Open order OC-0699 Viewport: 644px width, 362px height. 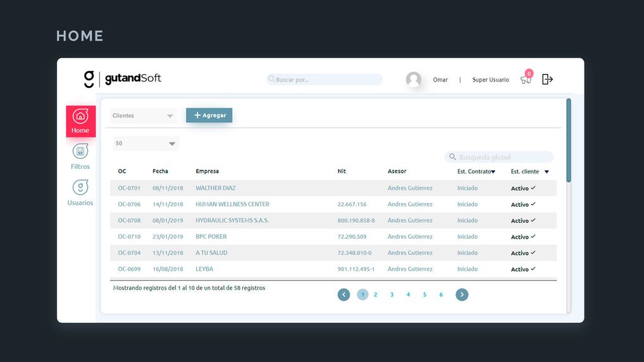pos(129,269)
